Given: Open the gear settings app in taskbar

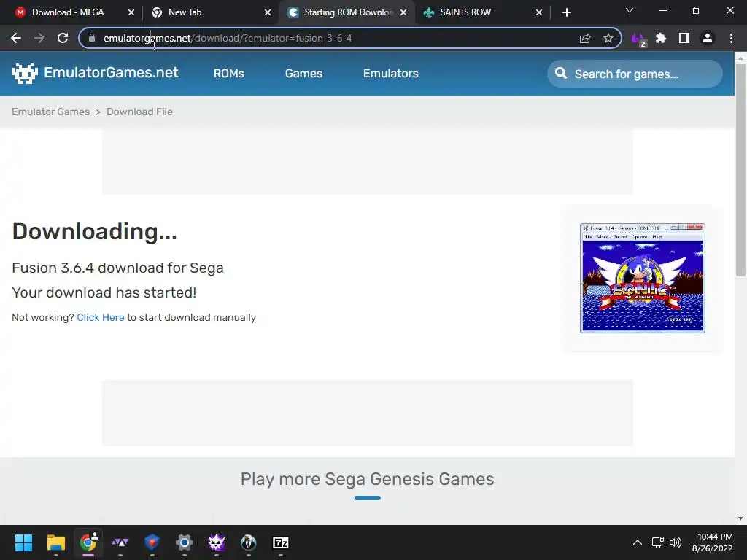Looking at the screenshot, I should pyautogui.click(x=185, y=542).
